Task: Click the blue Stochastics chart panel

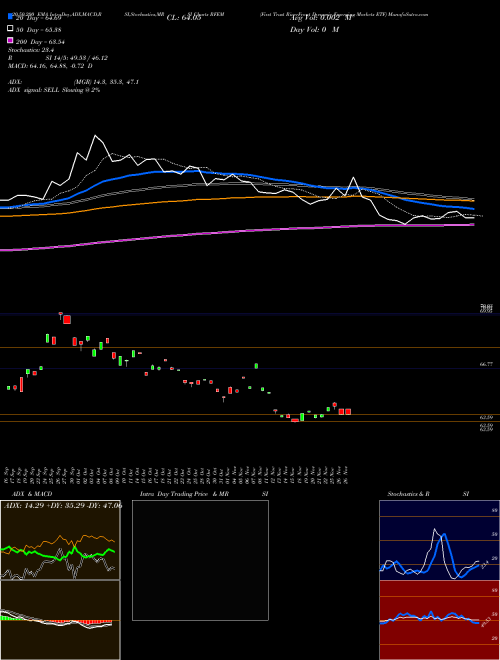Action: coord(439,540)
